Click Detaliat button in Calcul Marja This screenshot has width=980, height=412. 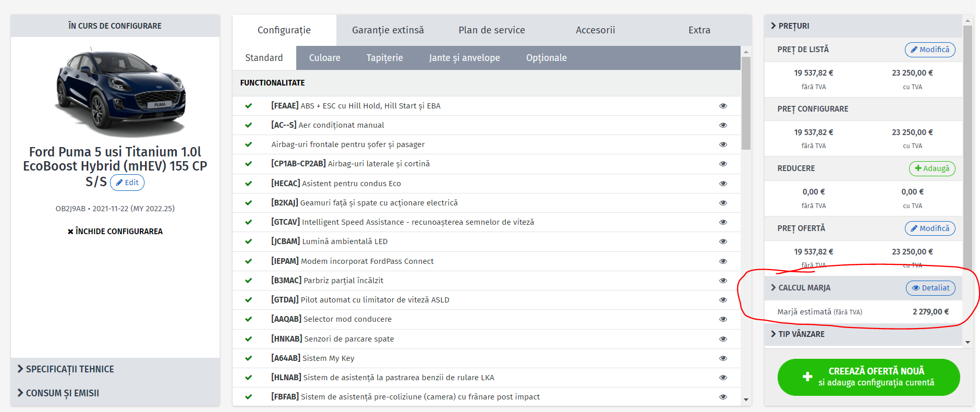[x=930, y=288]
